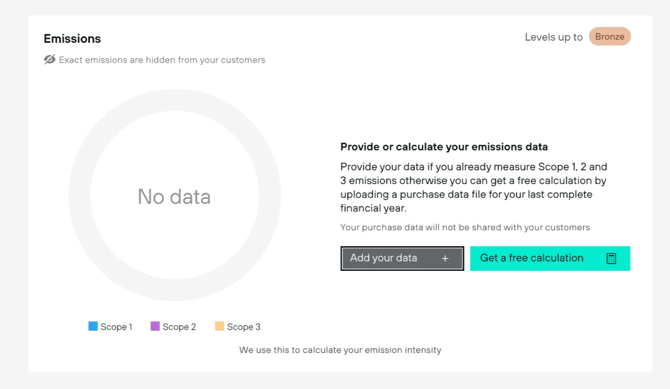Click Get a free calculation button
Viewport: 670px width, 389px height.
tap(550, 258)
